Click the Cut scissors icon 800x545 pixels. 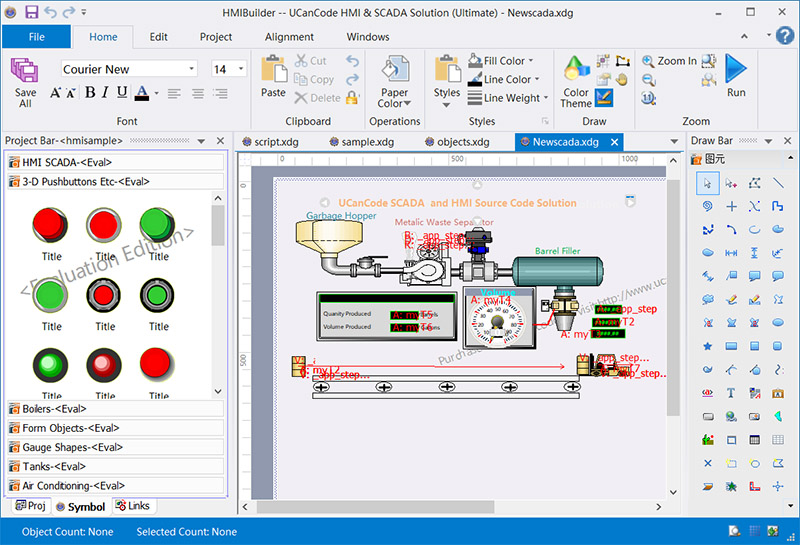pyautogui.click(x=301, y=61)
